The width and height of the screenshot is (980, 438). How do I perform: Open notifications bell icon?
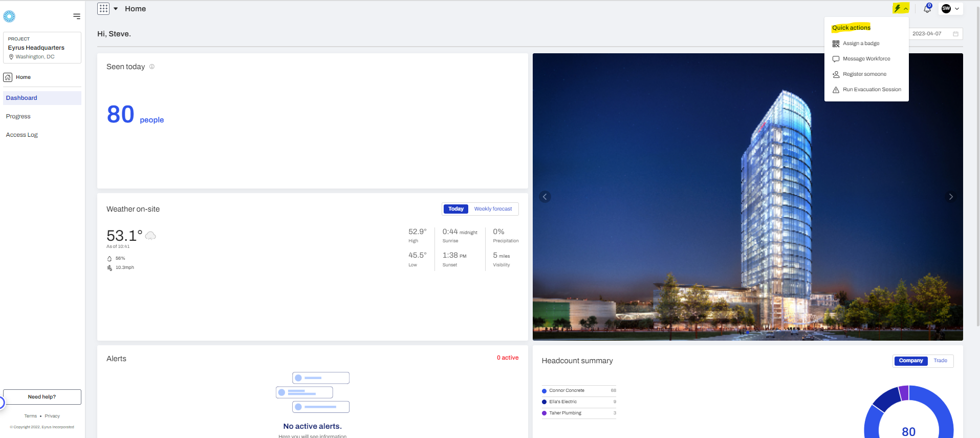pos(927,9)
